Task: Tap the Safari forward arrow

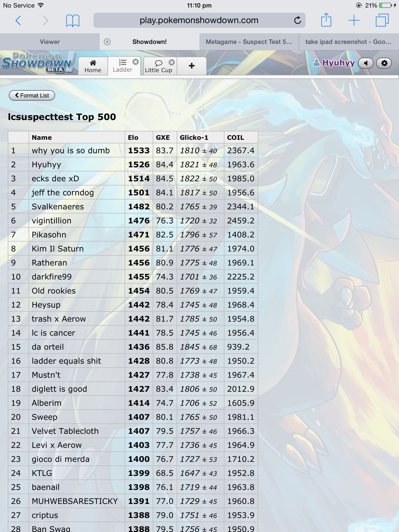Action: click(45, 20)
